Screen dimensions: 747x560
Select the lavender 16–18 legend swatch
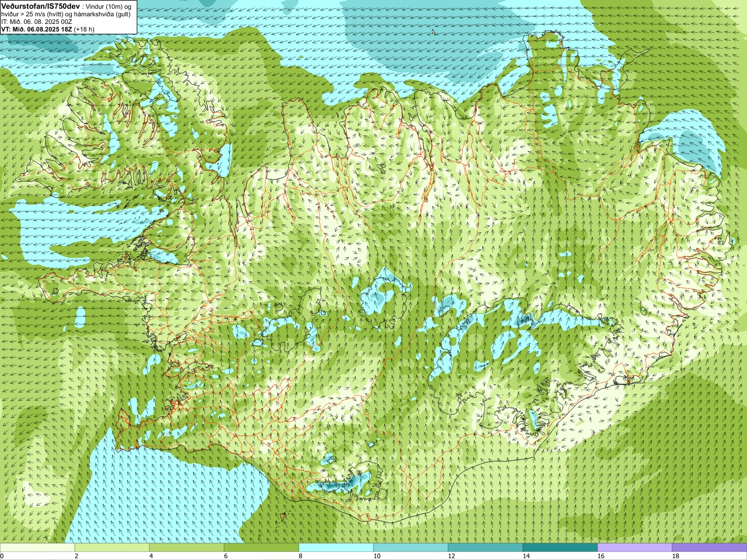[635, 548]
